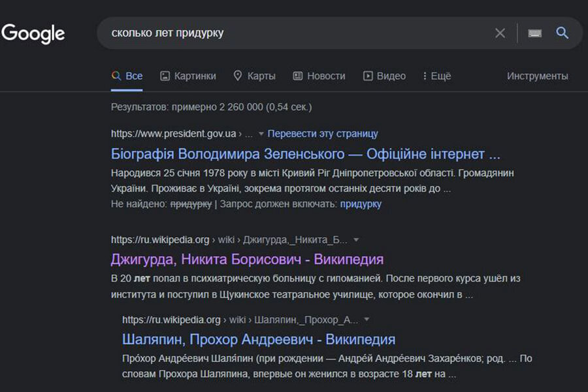Click the three dots icon beside Ещё
Viewport: 588px width, 392px height.
(425, 76)
